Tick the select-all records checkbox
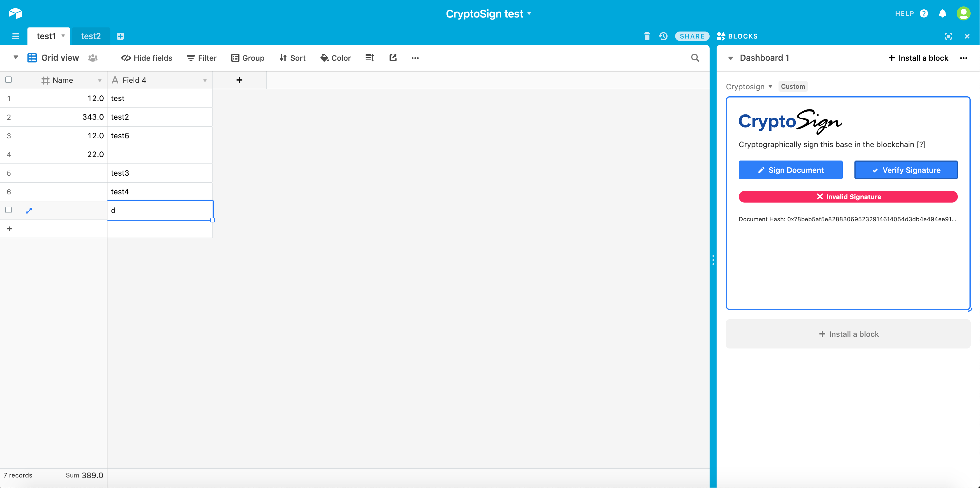980x488 pixels. (8, 80)
